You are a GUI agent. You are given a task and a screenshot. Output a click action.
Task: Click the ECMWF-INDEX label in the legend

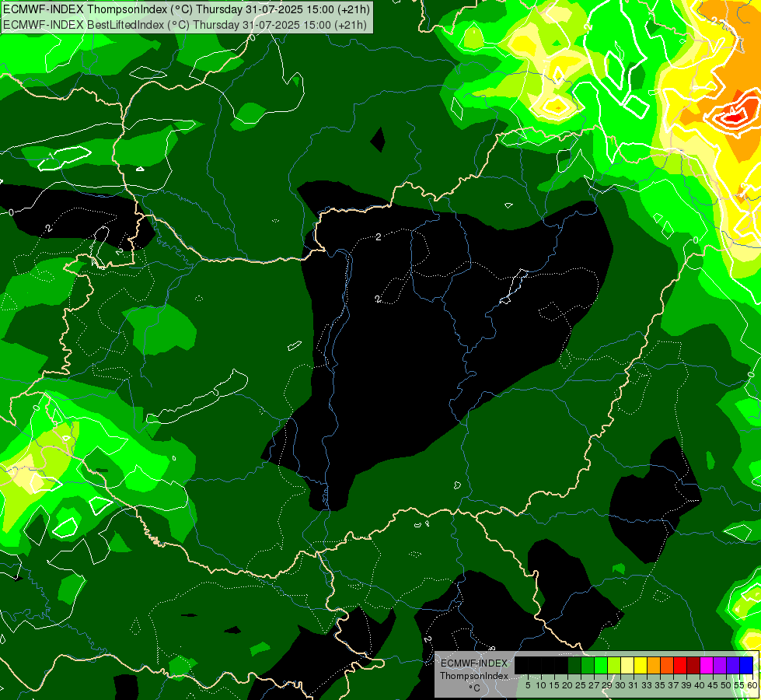[x=474, y=663]
